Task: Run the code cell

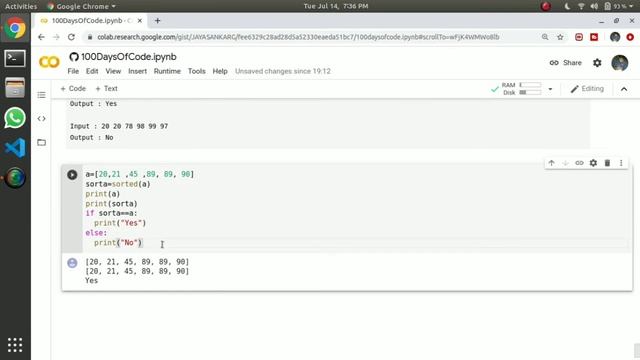Action: (72, 175)
